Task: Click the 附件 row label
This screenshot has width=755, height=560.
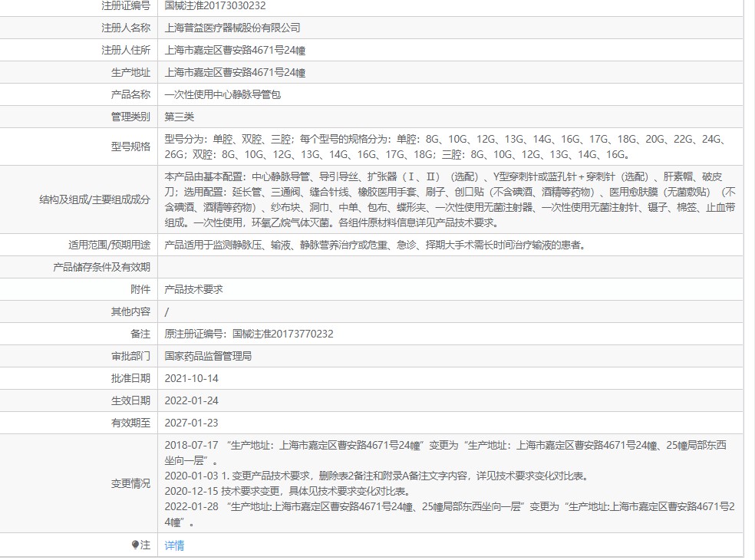Action: (x=140, y=289)
